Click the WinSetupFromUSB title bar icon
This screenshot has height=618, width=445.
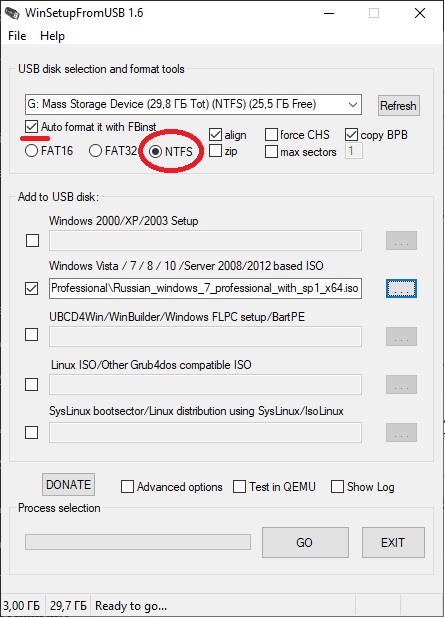[x=12, y=13]
